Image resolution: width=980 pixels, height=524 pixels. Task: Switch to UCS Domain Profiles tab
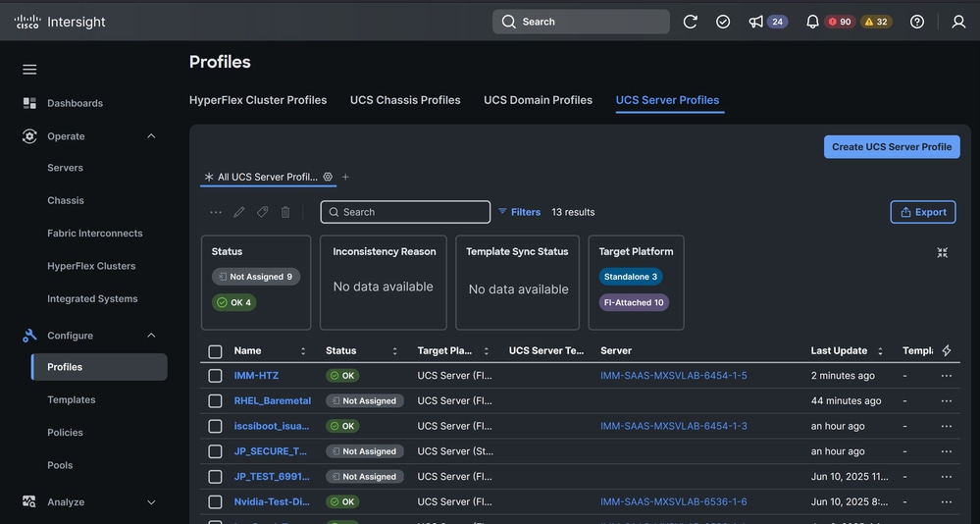point(539,100)
